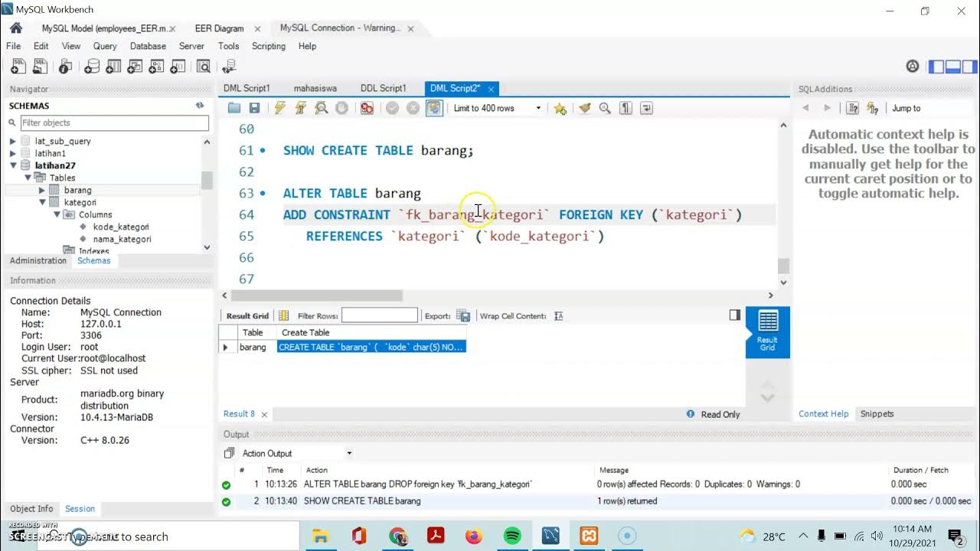Viewport: 980px width, 551px height.
Task: Click the home screen icon
Action: 16,28
